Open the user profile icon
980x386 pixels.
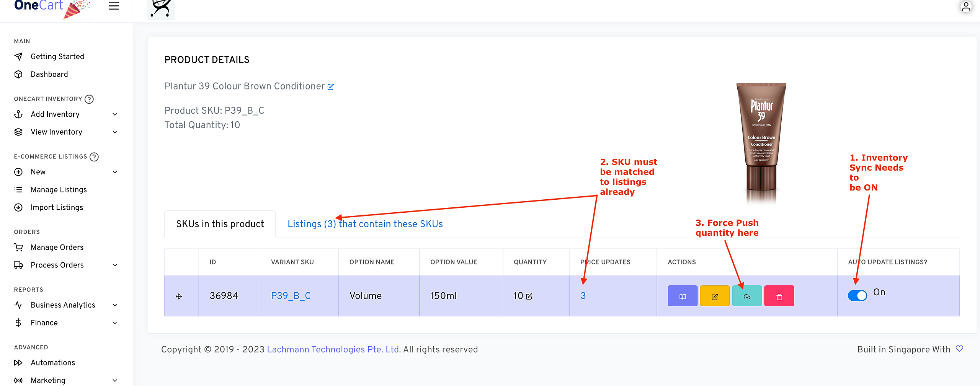coord(966,7)
